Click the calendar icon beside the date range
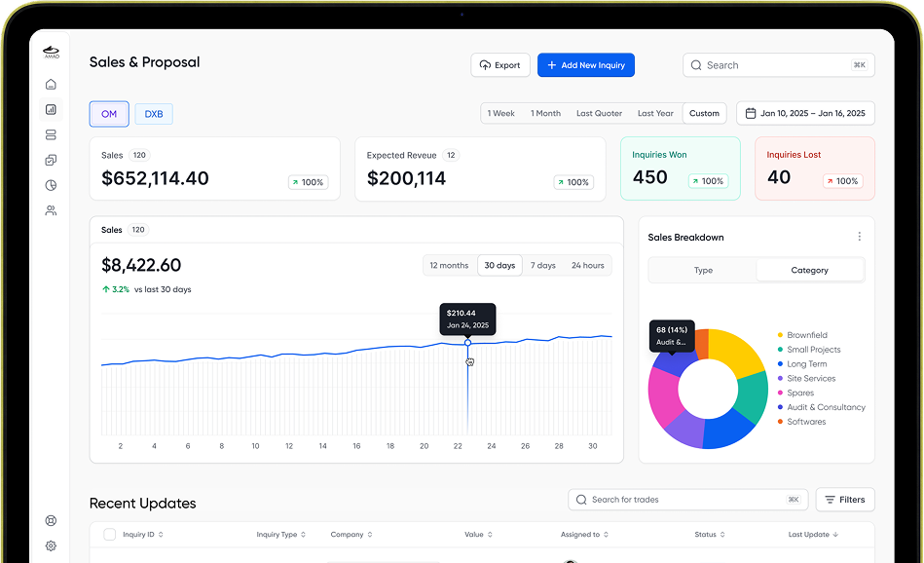924x563 pixels. (x=750, y=113)
